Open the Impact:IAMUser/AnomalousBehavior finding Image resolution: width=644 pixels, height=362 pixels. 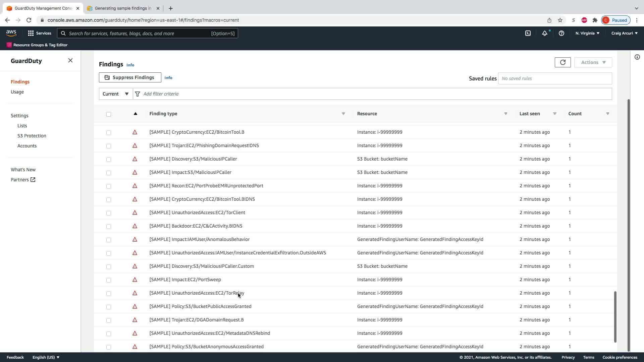tap(199, 239)
